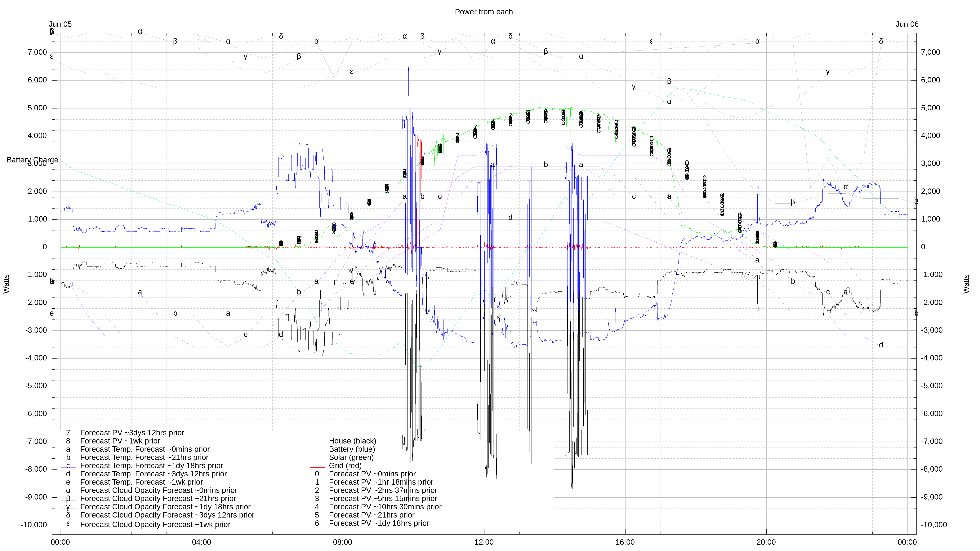Select legend 'Forecast PV ~2hrs 37mins prior'
The height and width of the screenshot is (551, 980).
tap(383, 491)
